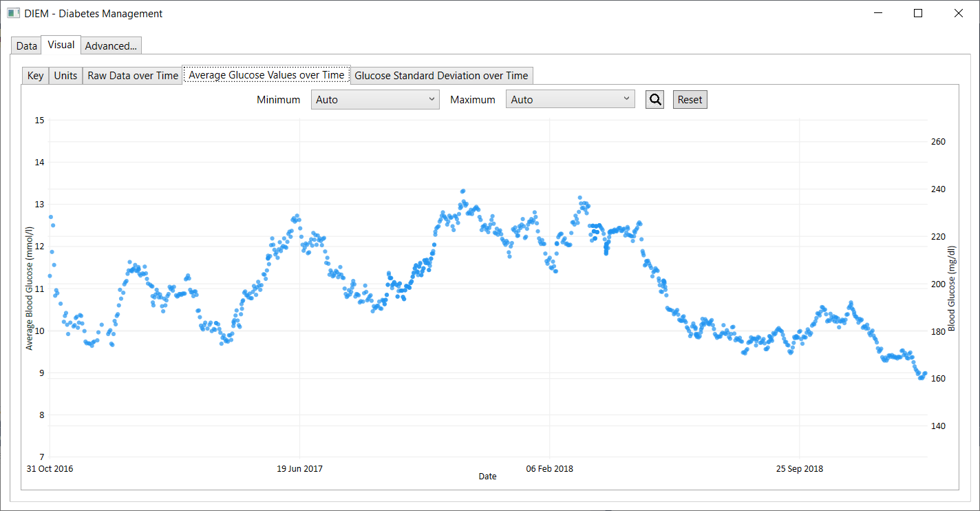This screenshot has width=980, height=511.
Task: Maximize the DIEM window
Action: (918, 13)
